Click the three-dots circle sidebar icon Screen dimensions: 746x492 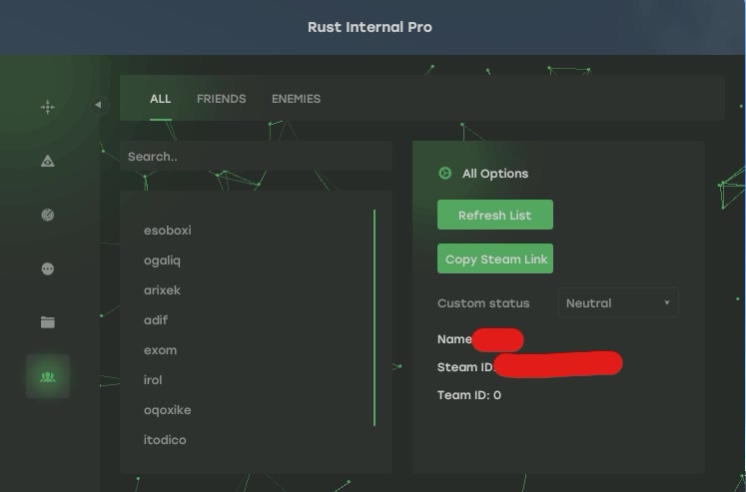(47, 269)
